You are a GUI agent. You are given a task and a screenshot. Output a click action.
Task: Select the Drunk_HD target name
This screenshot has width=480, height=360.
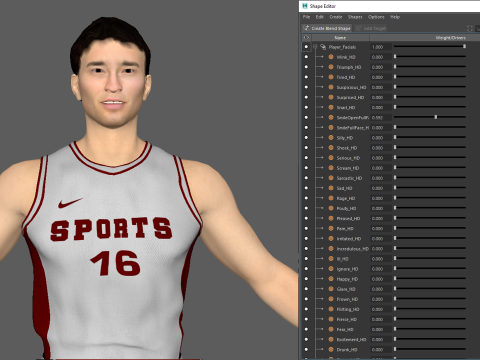point(347,350)
